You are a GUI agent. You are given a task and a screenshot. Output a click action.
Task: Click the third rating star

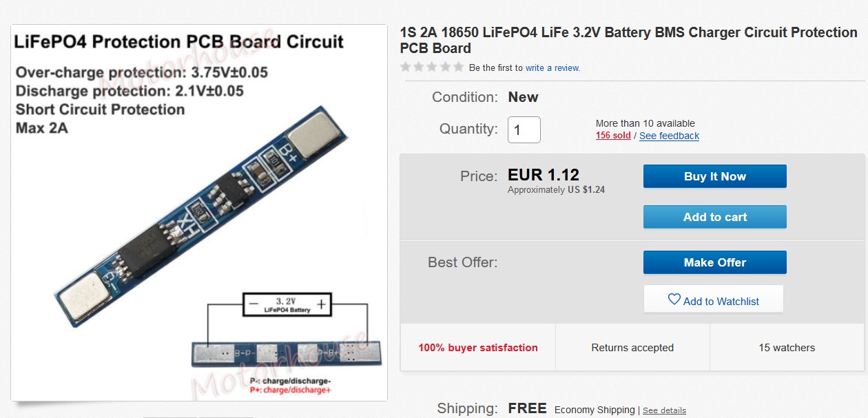pyautogui.click(x=432, y=67)
